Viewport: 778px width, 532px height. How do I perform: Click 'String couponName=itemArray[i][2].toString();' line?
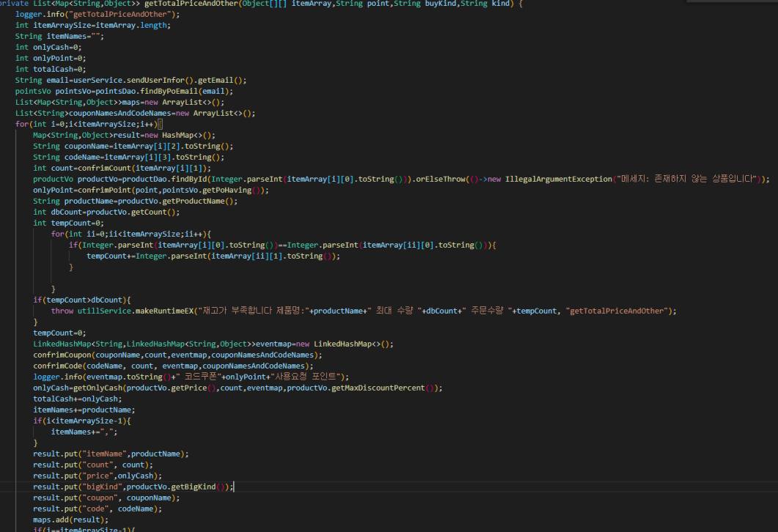[x=133, y=147]
